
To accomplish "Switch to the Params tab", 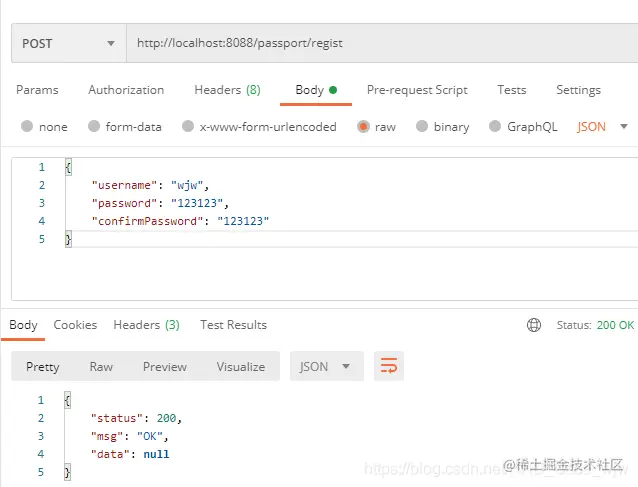I will click(37, 90).
